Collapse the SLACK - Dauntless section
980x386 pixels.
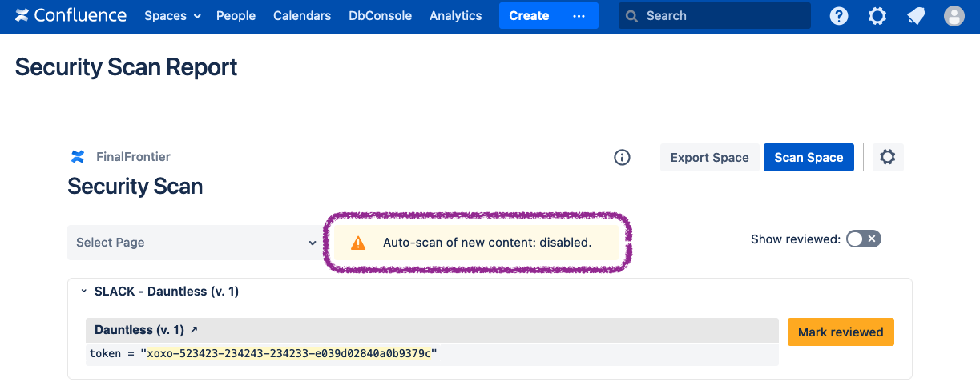83,292
